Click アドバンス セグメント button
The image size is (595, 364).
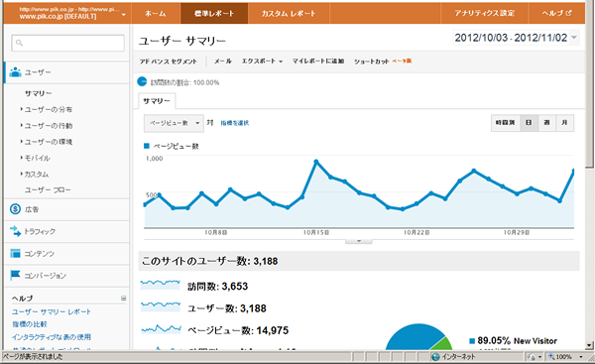(x=169, y=61)
